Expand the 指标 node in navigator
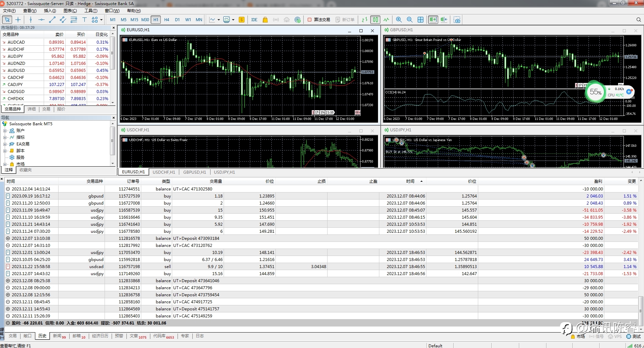This screenshot has height=348, width=644. 5,137
